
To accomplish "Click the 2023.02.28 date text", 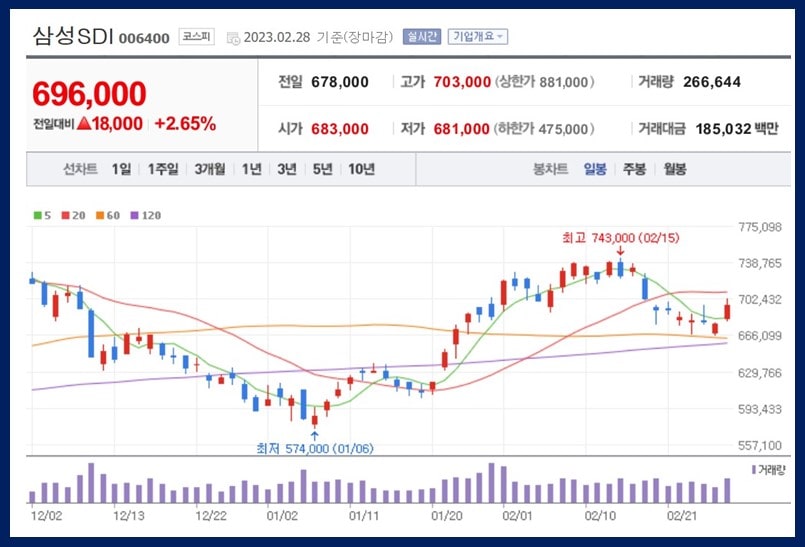I will coord(277,37).
